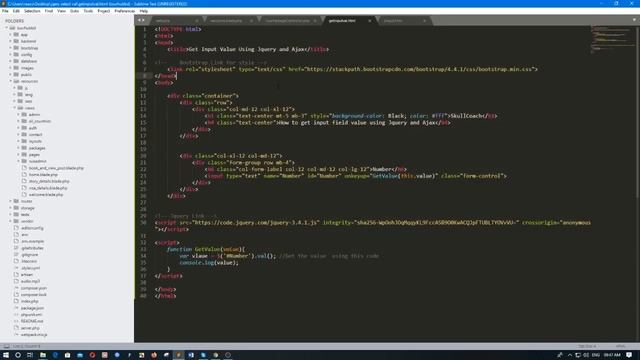Expand the auth folder arrow
This screenshot has width=640, height=360.
19,128
